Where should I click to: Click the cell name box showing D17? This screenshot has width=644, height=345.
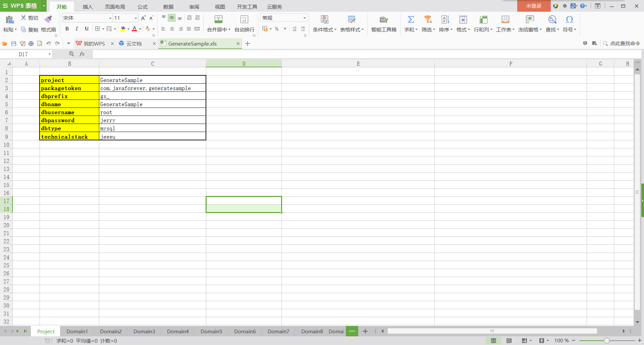pyautogui.click(x=26, y=54)
